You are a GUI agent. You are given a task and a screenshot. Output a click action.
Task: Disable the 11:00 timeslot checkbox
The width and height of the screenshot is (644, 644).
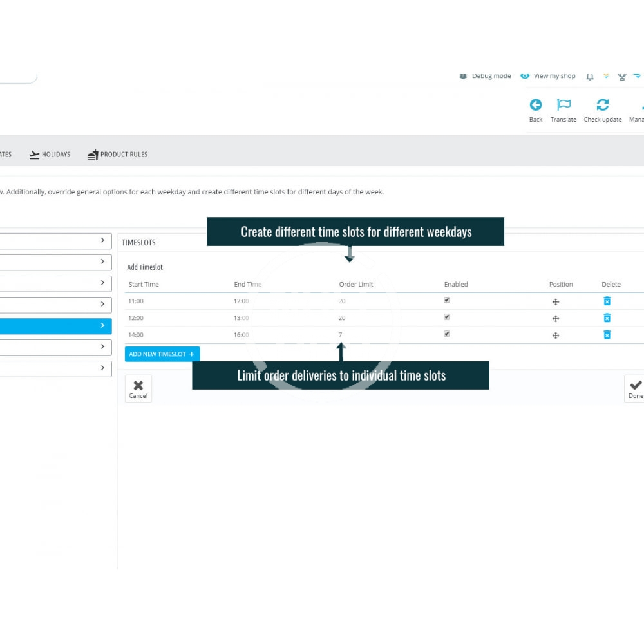click(x=447, y=300)
